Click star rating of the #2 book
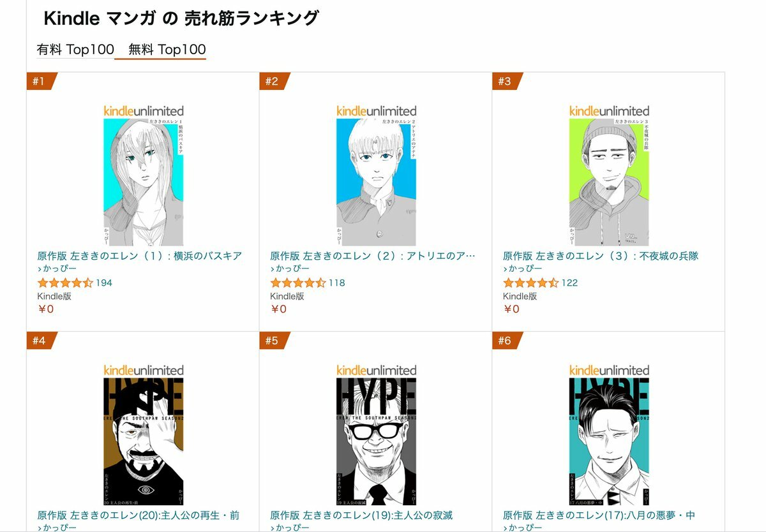Image resolution: width=766 pixels, height=532 pixels. 298,283
